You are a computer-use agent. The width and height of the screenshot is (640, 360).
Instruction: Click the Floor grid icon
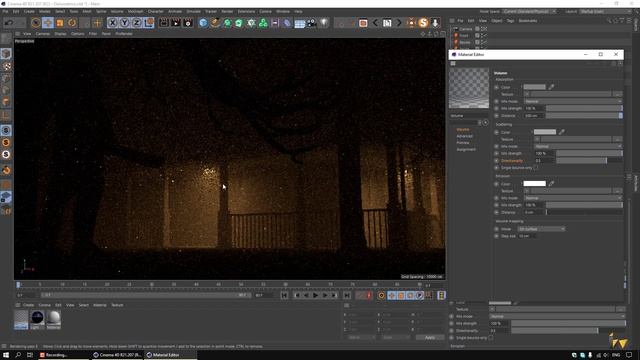tap(300, 23)
